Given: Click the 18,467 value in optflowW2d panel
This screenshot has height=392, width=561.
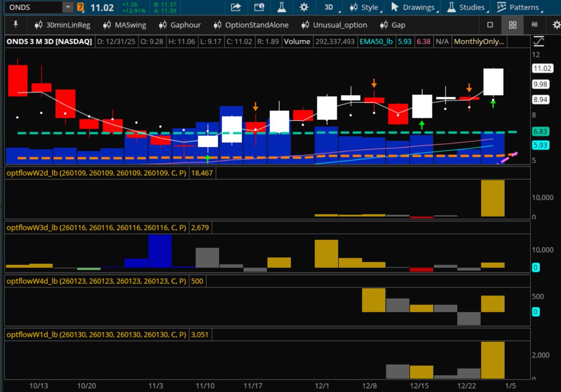Looking at the screenshot, I should pos(202,172).
